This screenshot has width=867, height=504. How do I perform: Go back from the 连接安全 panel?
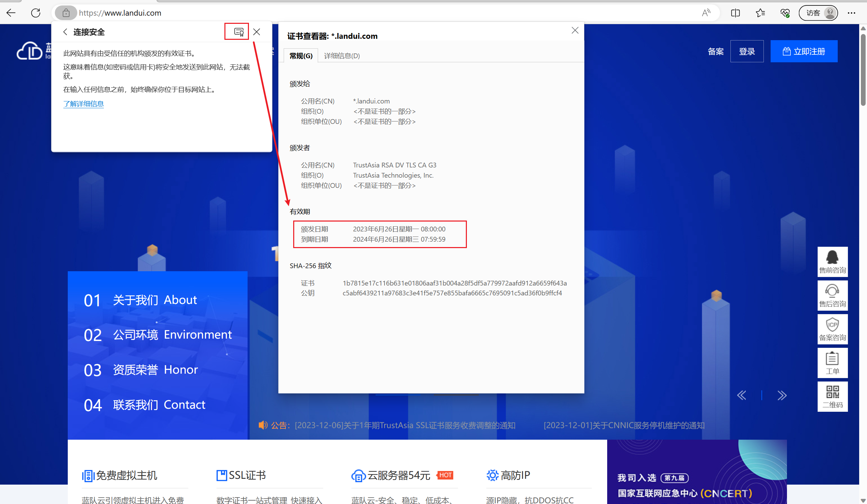[65, 32]
